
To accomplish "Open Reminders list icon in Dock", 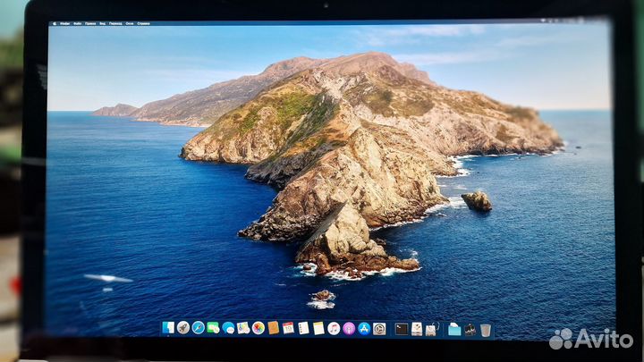I will (x=303, y=327).
